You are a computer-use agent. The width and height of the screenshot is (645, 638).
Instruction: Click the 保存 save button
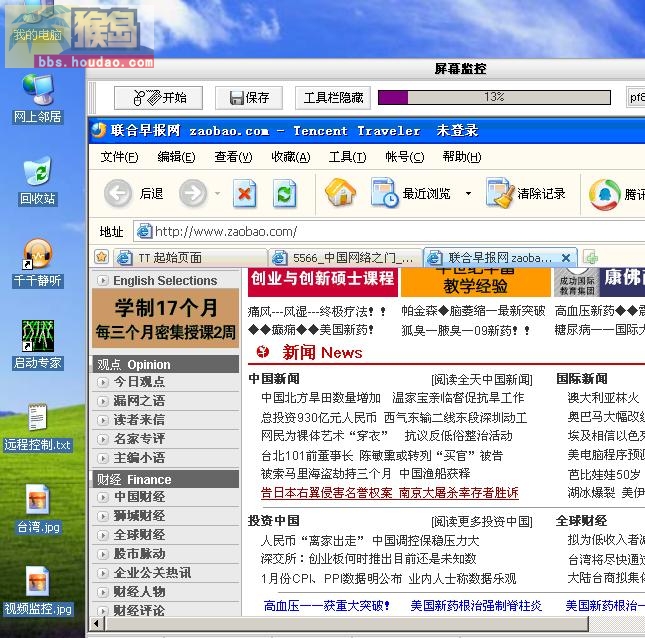(x=249, y=98)
